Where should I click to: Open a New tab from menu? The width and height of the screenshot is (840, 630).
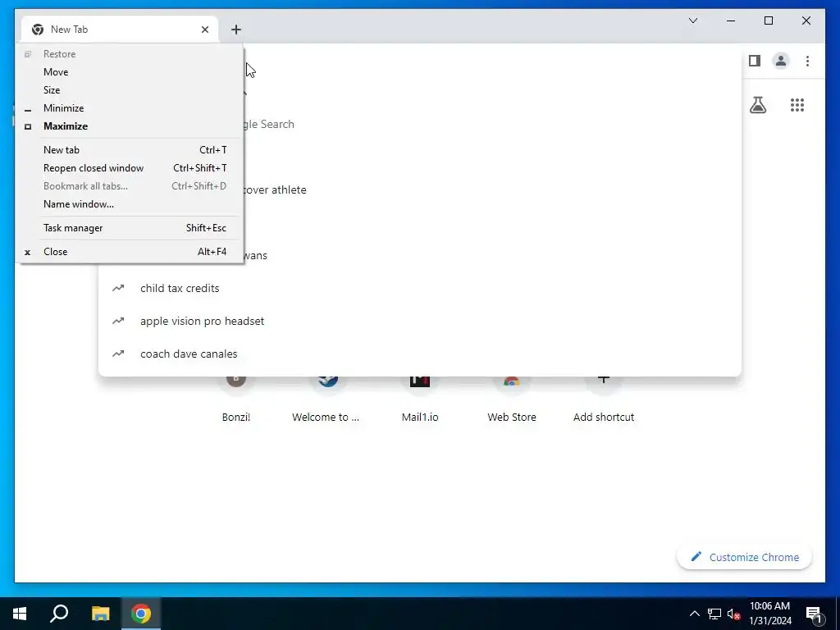click(129, 150)
